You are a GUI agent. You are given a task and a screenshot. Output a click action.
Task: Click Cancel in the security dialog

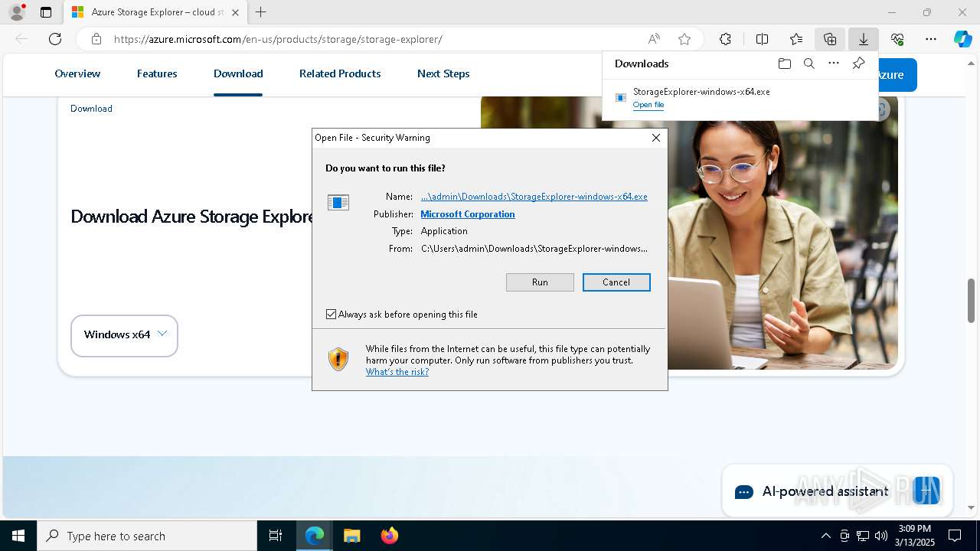pos(616,282)
